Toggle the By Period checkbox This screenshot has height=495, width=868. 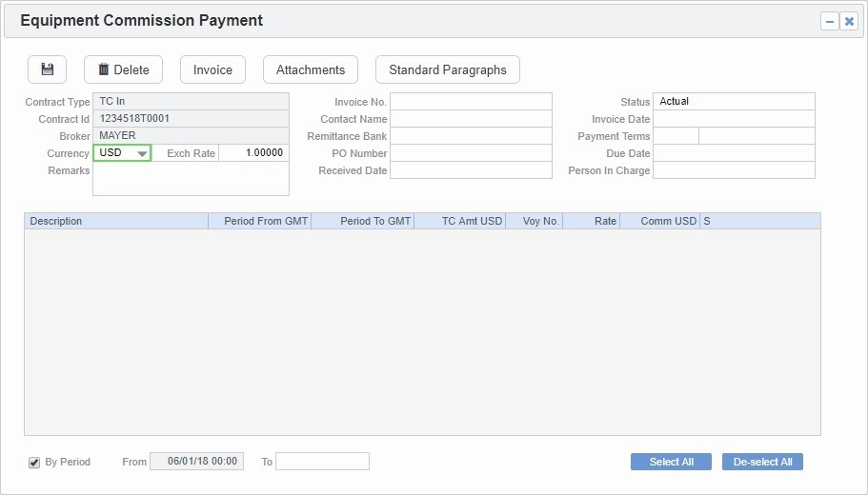34,463
